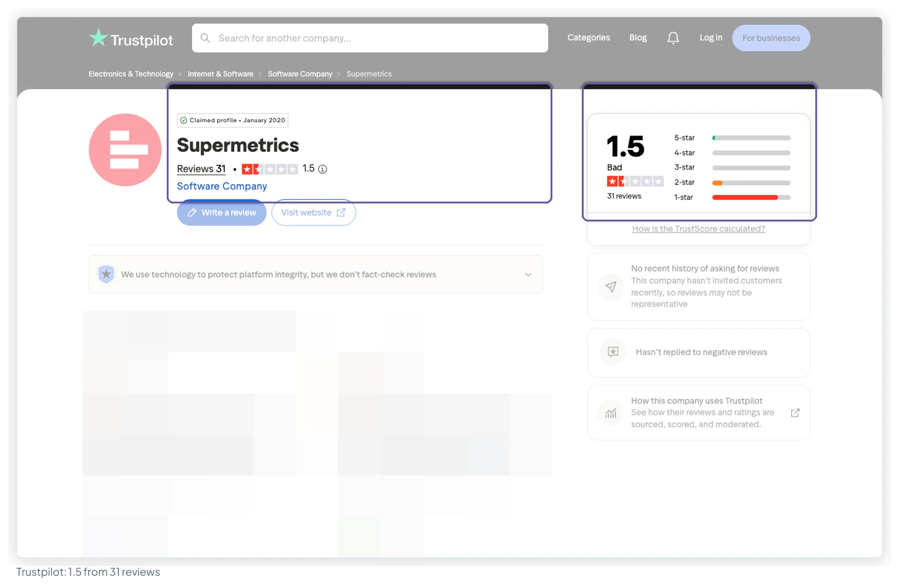Open external link icon on company usage card

pos(795,413)
